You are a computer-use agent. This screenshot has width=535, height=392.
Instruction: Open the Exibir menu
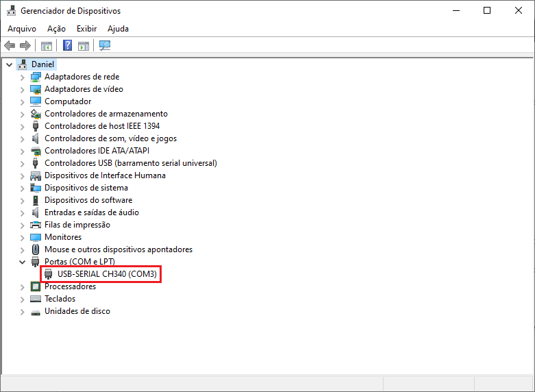tap(87, 29)
